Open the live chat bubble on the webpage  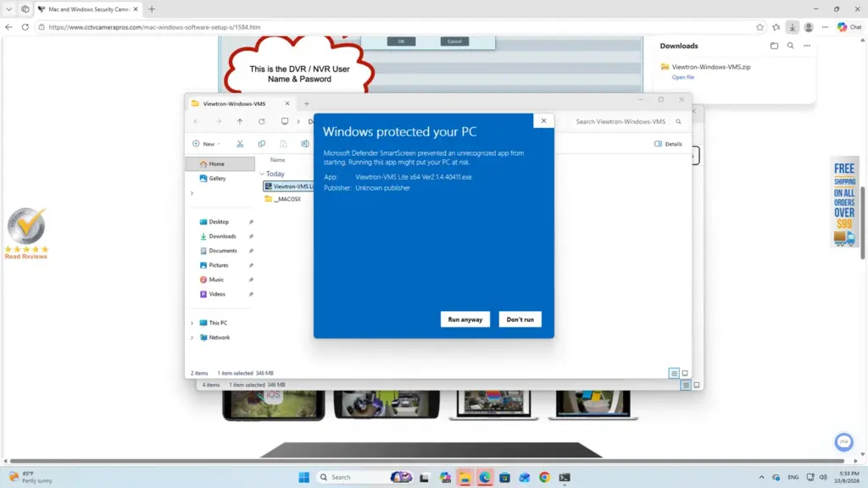click(x=843, y=441)
